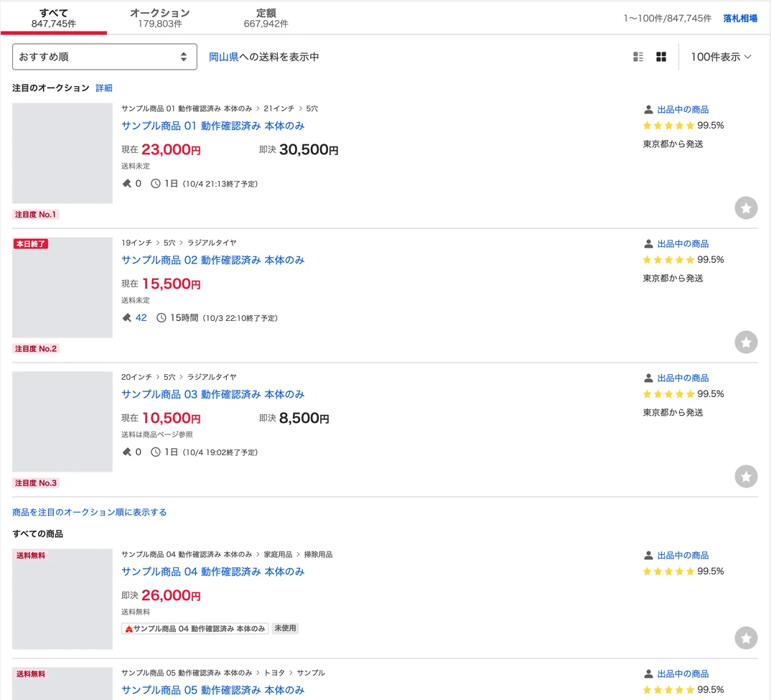
Task: Select the 即決 30,500円 price text
Action: pos(299,149)
